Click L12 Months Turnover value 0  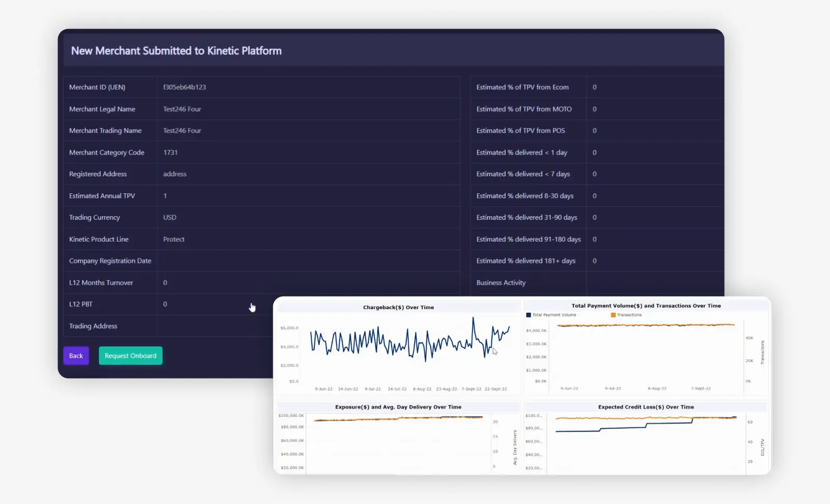165,283
